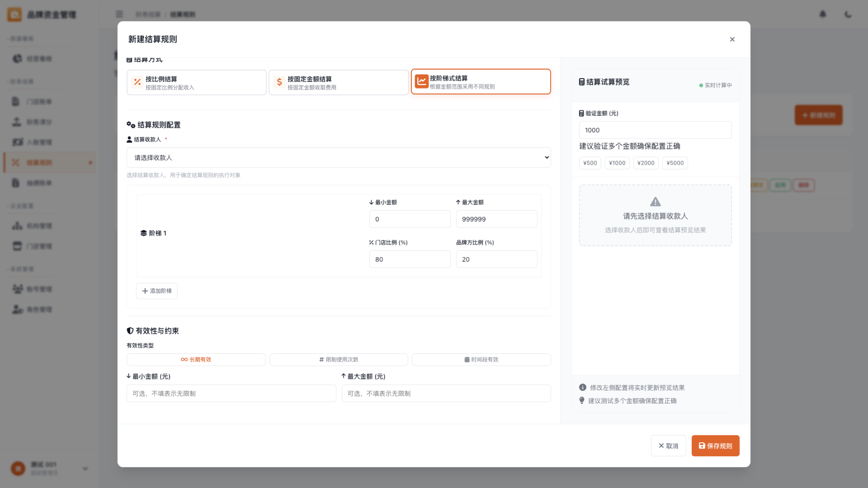The width and height of the screenshot is (868, 488).
Task: Choose the ¥2000 quick amount chip
Action: tap(646, 163)
